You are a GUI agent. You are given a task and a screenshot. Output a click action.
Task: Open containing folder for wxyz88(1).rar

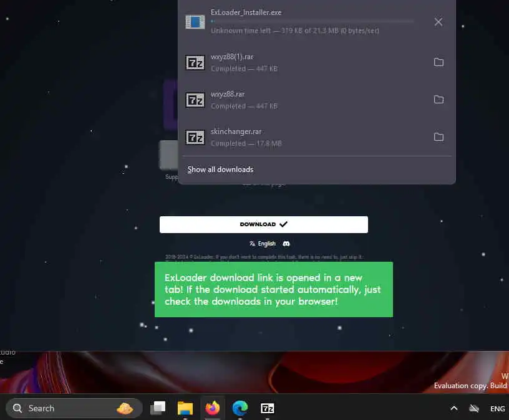(x=439, y=62)
